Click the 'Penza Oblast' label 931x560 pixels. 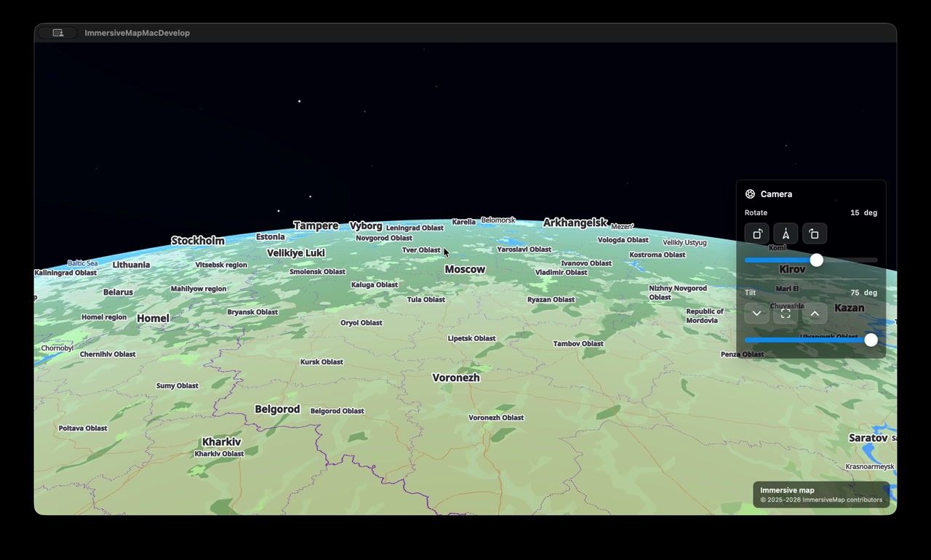[742, 355]
